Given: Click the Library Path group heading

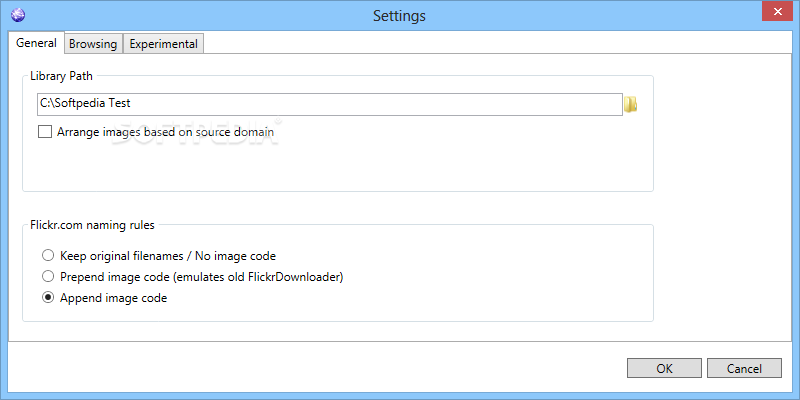Looking at the screenshot, I should (x=61, y=76).
